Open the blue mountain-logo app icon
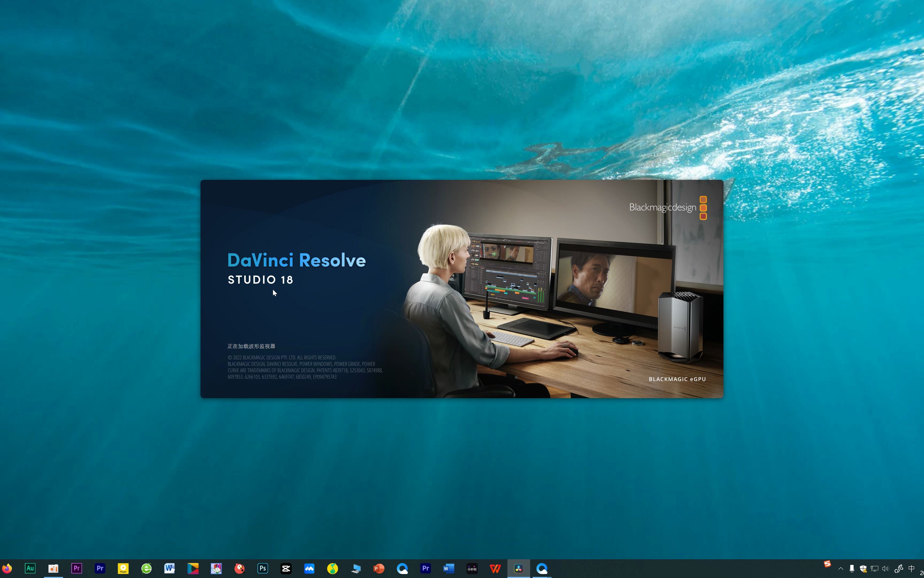The height and width of the screenshot is (578, 924). coord(309,568)
